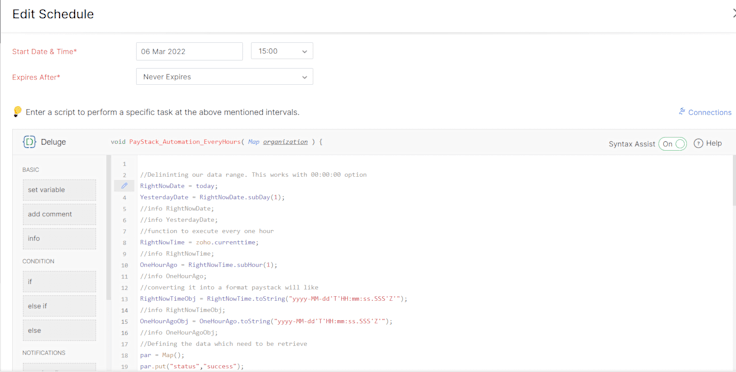736x372 pixels.
Task: Toggle the Syntax Assist switch
Action: pyautogui.click(x=672, y=144)
